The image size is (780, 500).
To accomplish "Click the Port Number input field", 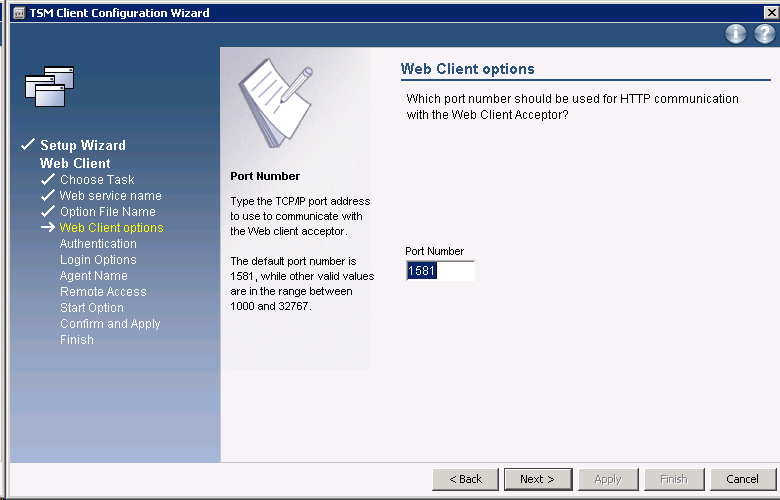I will pyautogui.click(x=440, y=271).
